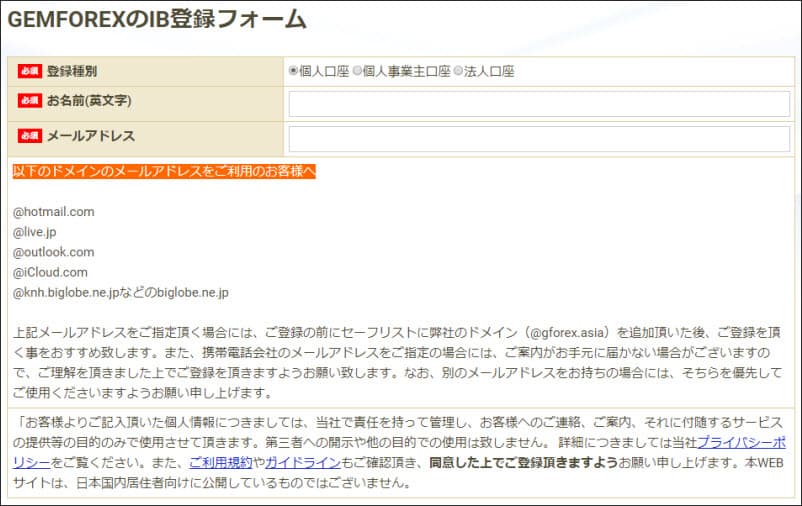Click the orange 以下のドメインのメールアドレス notice heading
This screenshot has height=506, width=802.
tap(164, 171)
